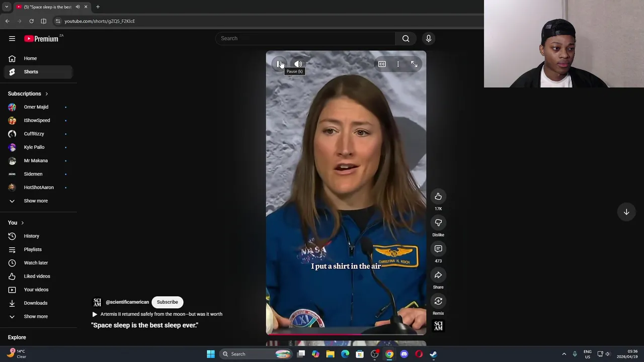Focus the YouTube search field
The image size is (644, 362).
305,38
